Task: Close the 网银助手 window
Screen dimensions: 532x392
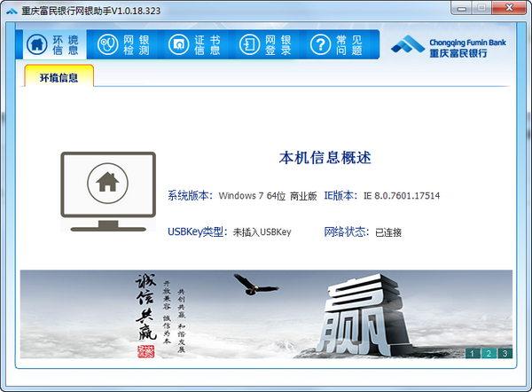Action: 509,8
